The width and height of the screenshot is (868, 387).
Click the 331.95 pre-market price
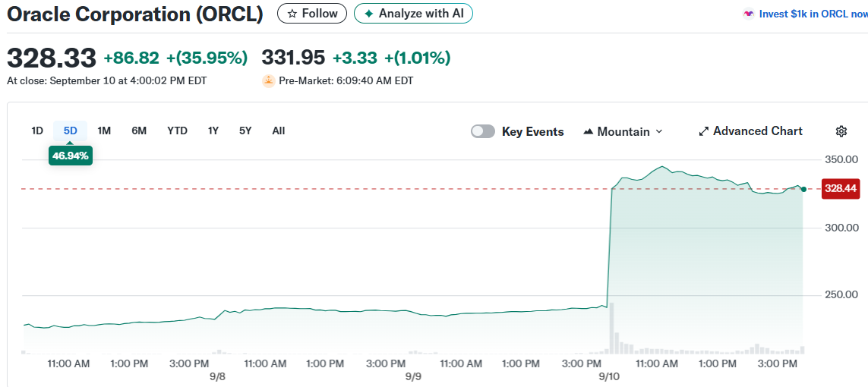tap(293, 58)
